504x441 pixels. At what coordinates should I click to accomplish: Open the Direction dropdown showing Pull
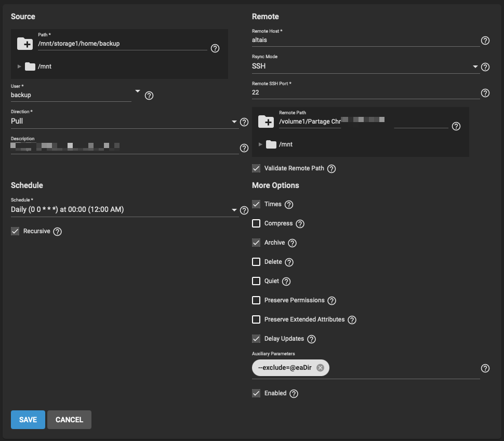[125, 121]
